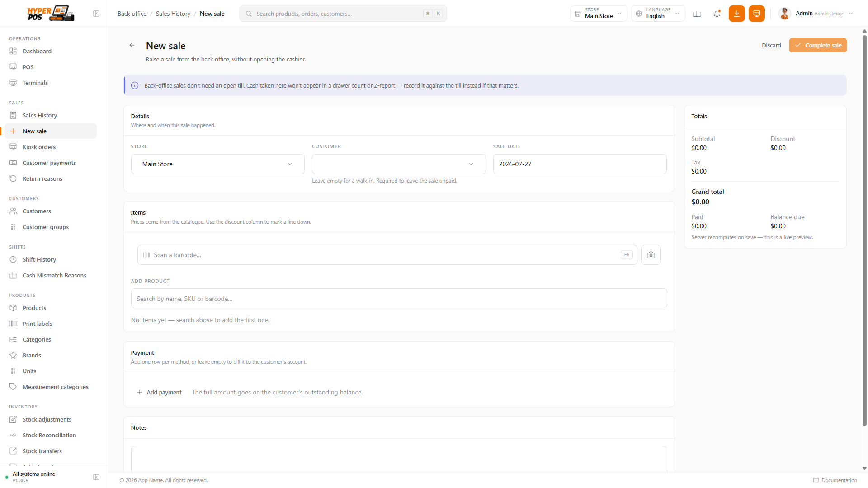
Task: Click the Scan a barcode field
Action: 387,255
